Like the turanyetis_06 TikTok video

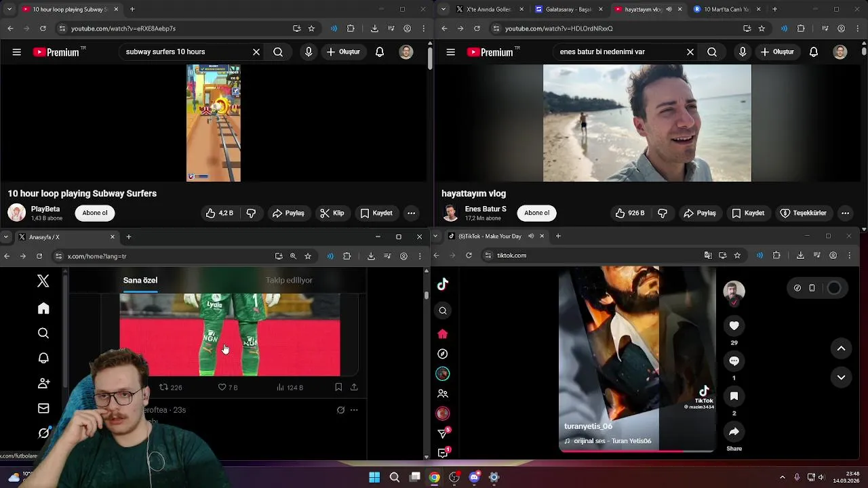click(734, 325)
